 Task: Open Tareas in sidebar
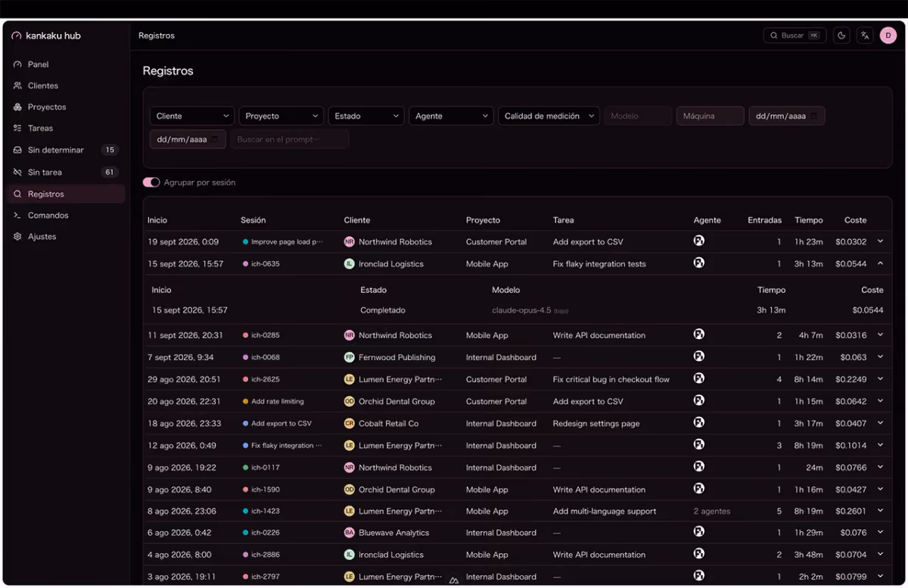[x=65, y=128]
